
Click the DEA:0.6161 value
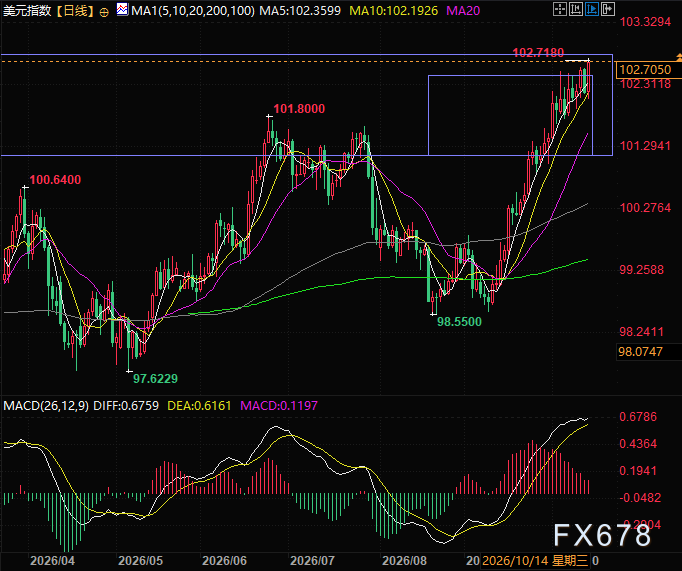[x=199, y=406]
